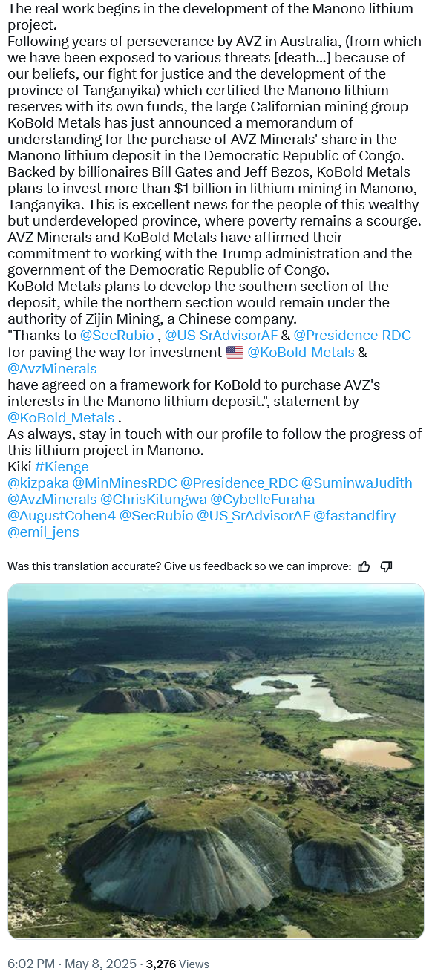Open @KoBold_Metals mention after flag emoji

click(x=301, y=352)
